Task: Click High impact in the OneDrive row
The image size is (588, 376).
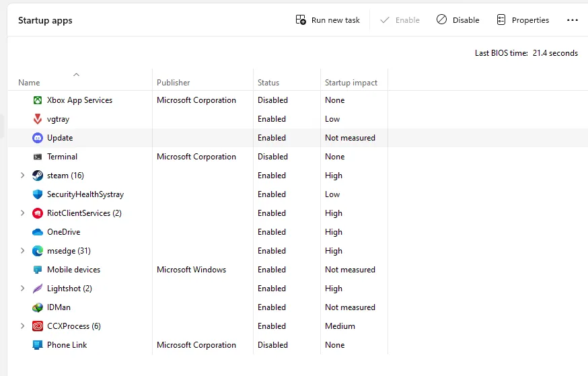Action: (334, 232)
